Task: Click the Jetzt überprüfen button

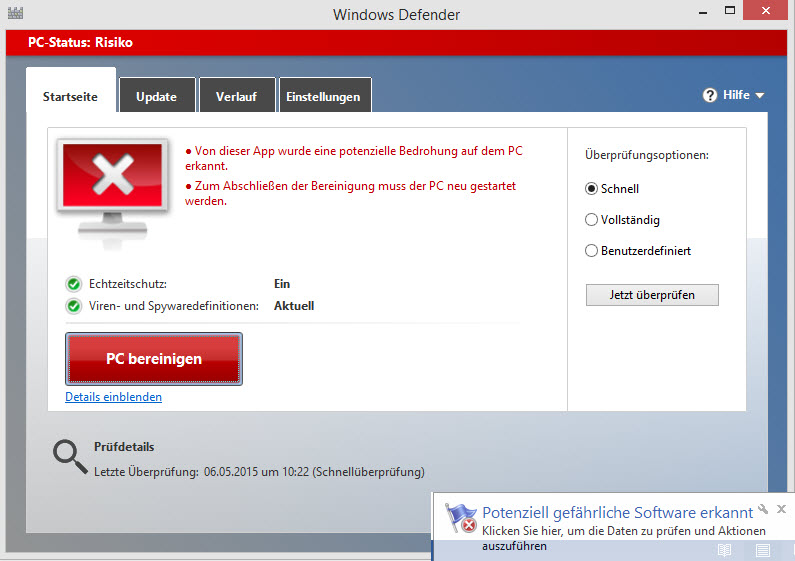Action: [652, 295]
